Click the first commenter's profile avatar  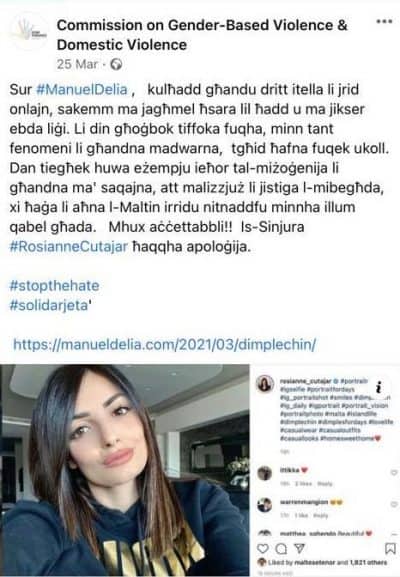[265, 473]
